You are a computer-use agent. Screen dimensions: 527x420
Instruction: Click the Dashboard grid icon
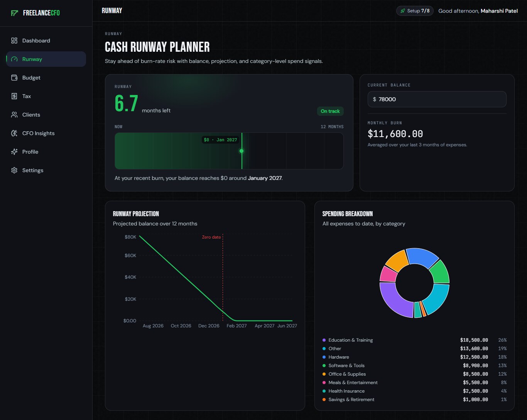click(x=14, y=41)
